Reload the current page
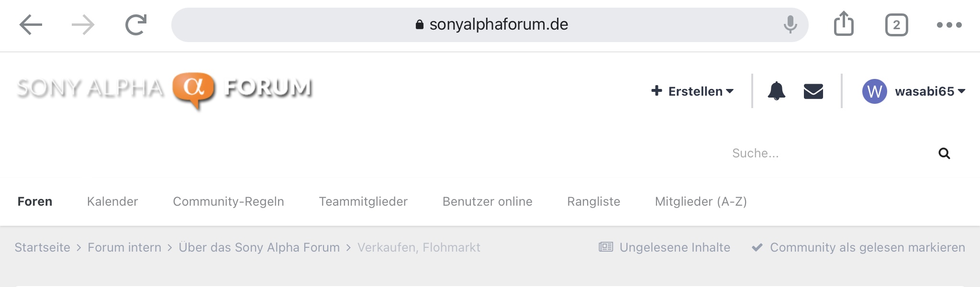 coord(136,25)
